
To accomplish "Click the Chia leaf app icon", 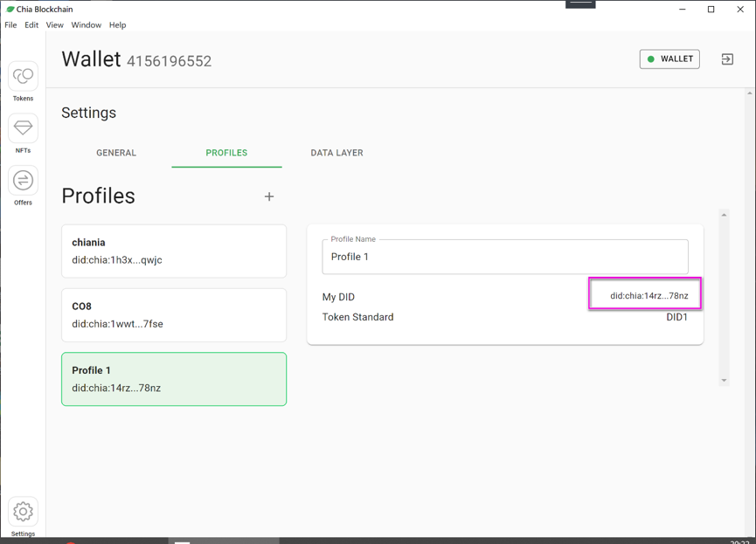I will 10,9.
